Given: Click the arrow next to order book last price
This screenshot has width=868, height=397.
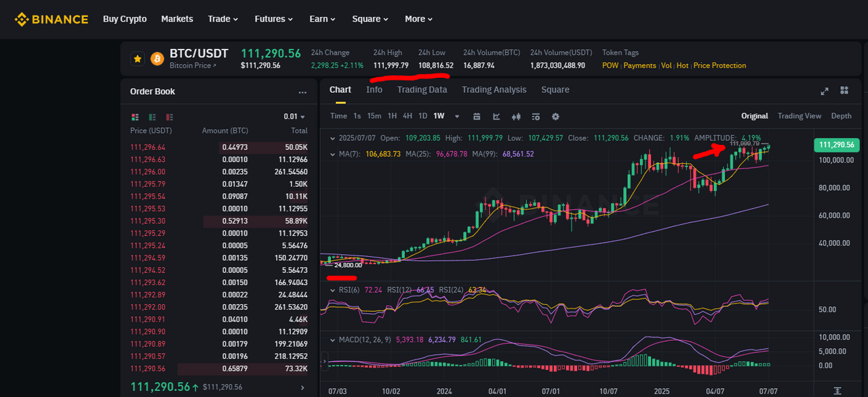Looking at the screenshot, I should [302, 388].
